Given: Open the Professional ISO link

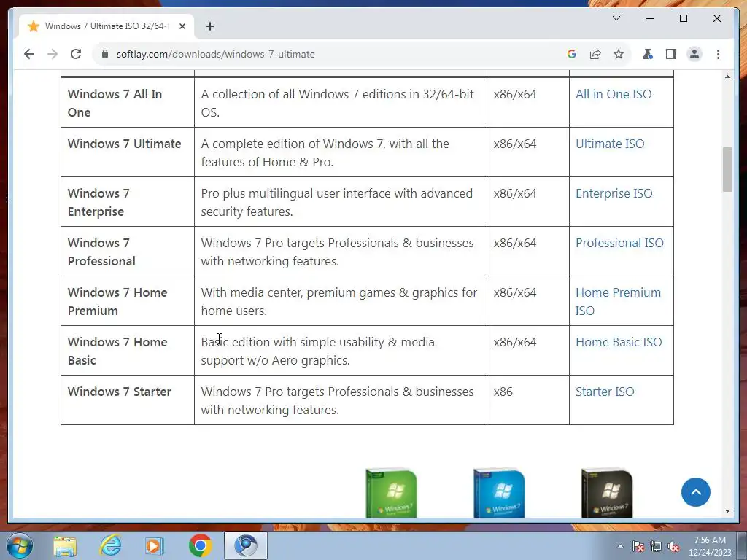Looking at the screenshot, I should coord(619,243).
